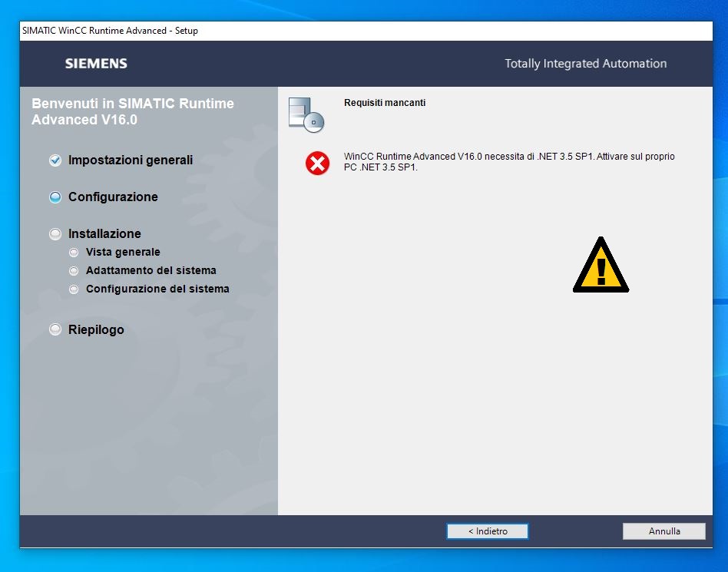Screen dimensions: 728x572
Task: Click the '< Indietro' back button
Action: pyautogui.click(x=487, y=531)
